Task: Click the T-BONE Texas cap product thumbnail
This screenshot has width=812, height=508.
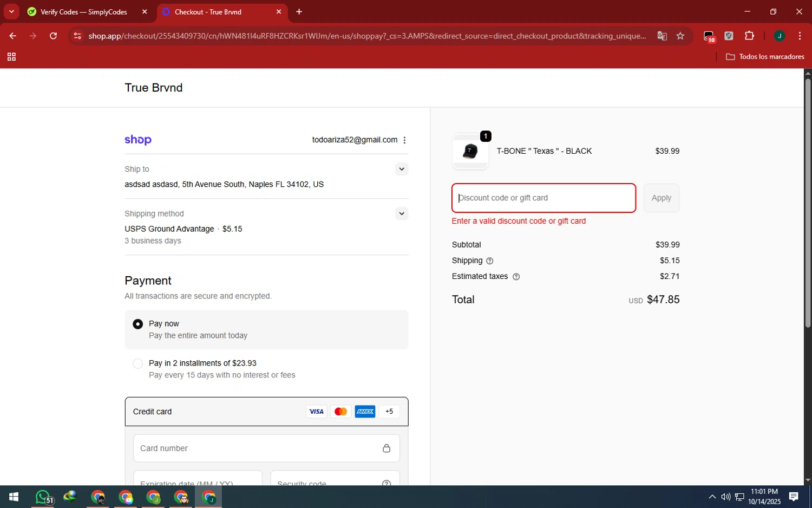Action: tap(470, 152)
